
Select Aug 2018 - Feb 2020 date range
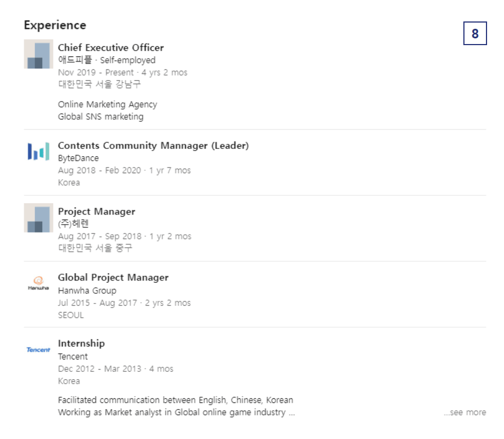click(x=100, y=170)
